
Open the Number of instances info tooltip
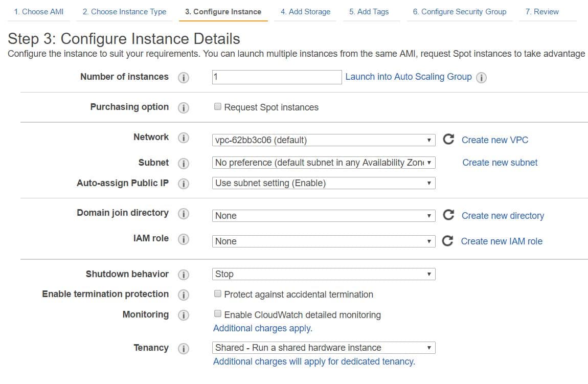(184, 77)
